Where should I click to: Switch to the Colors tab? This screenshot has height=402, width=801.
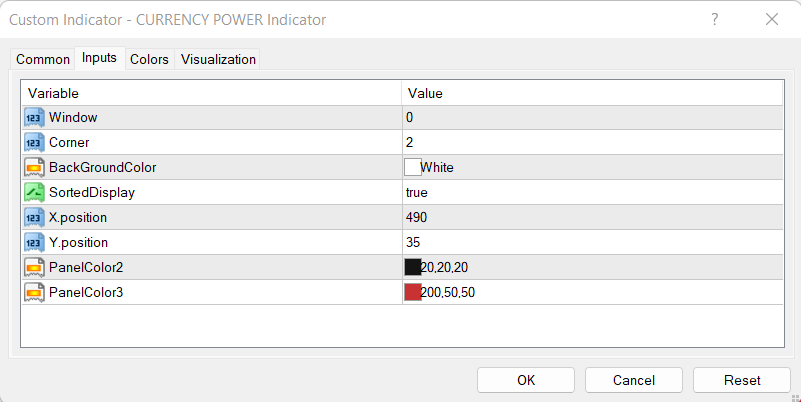pos(149,60)
